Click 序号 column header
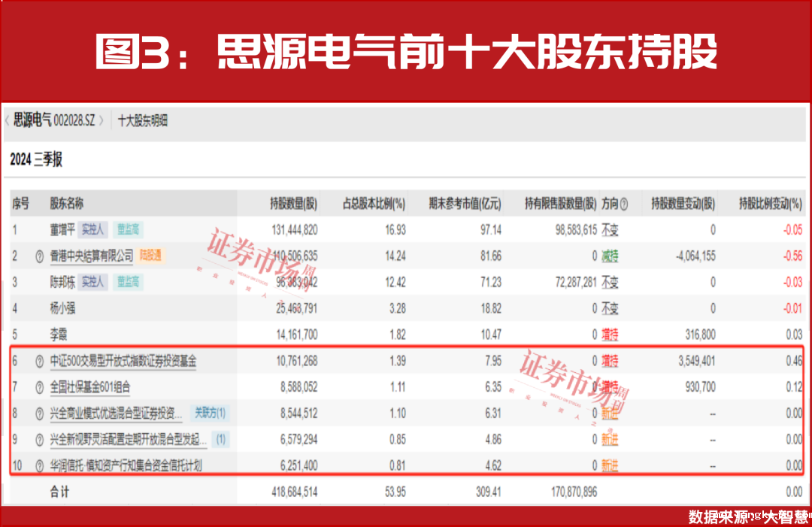This screenshot has height=527, width=812. pyautogui.click(x=21, y=204)
